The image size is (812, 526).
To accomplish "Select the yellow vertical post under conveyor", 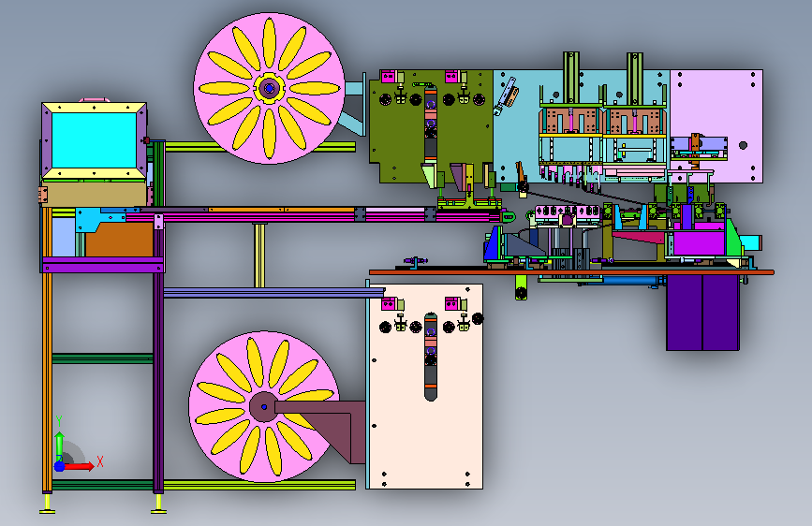I will 259,256.
